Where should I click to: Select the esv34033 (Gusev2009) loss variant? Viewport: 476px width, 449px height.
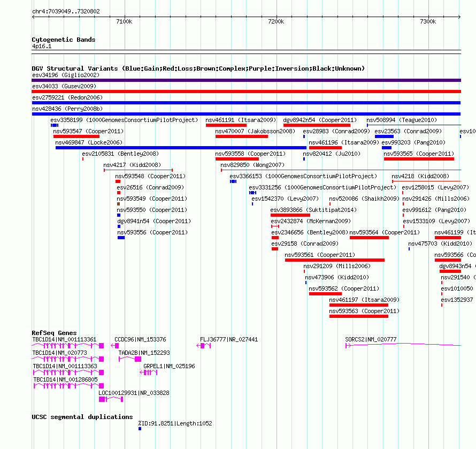click(246, 92)
